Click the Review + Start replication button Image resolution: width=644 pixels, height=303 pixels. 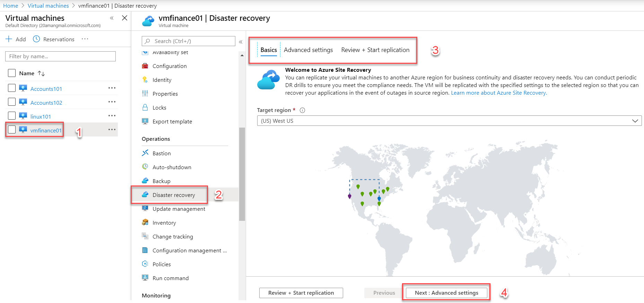[x=301, y=293]
